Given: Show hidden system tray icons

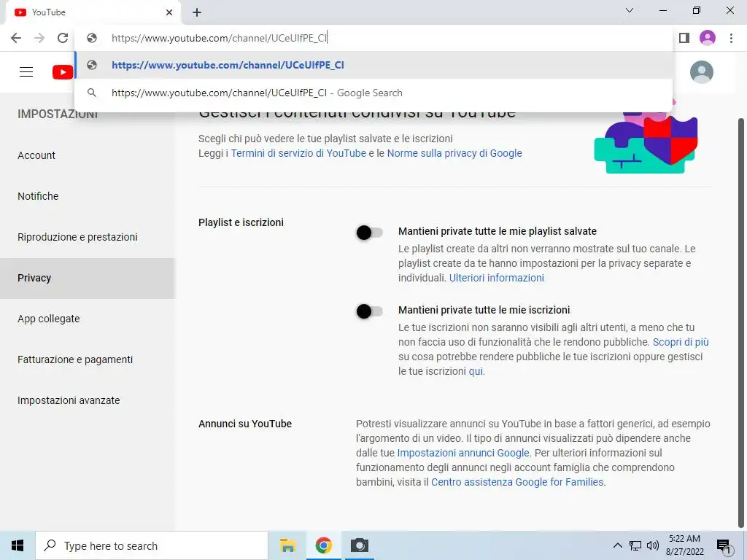Looking at the screenshot, I should [617, 545].
